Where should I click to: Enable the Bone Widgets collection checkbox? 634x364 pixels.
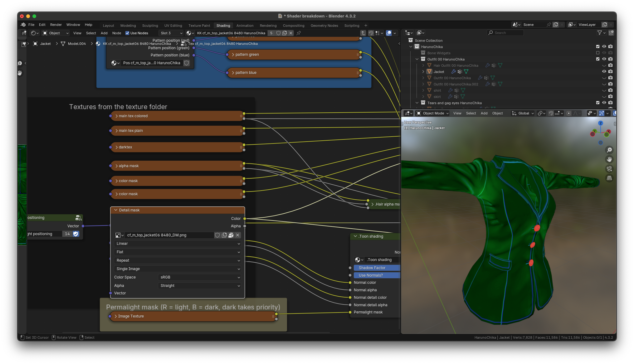click(x=598, y=53)
